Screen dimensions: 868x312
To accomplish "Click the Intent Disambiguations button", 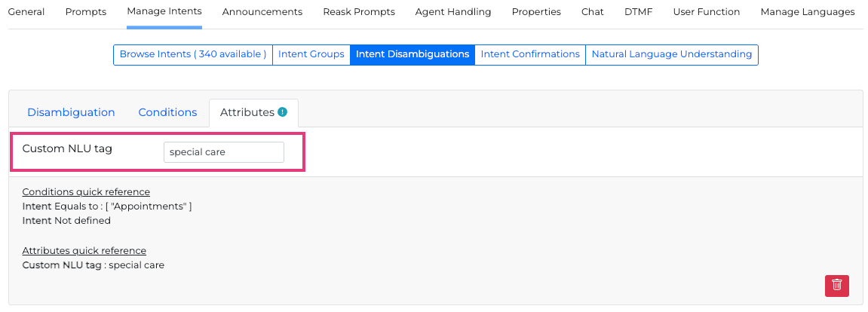I will tap(413, 54).
